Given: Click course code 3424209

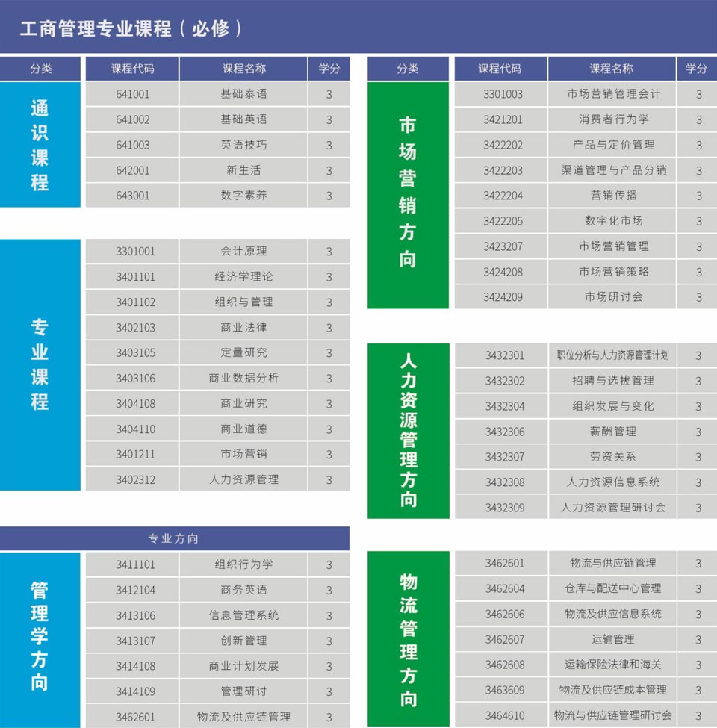Looking at the screenshot, I should [x=503, y=297].
